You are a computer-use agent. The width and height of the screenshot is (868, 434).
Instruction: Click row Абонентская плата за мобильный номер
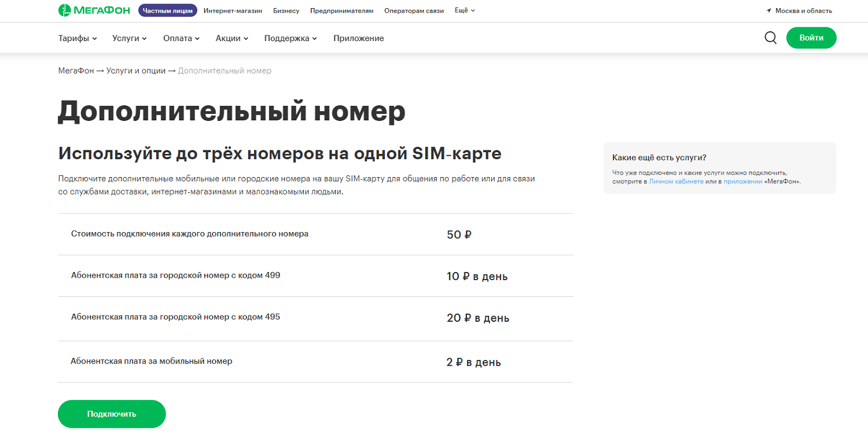[315, 362]
